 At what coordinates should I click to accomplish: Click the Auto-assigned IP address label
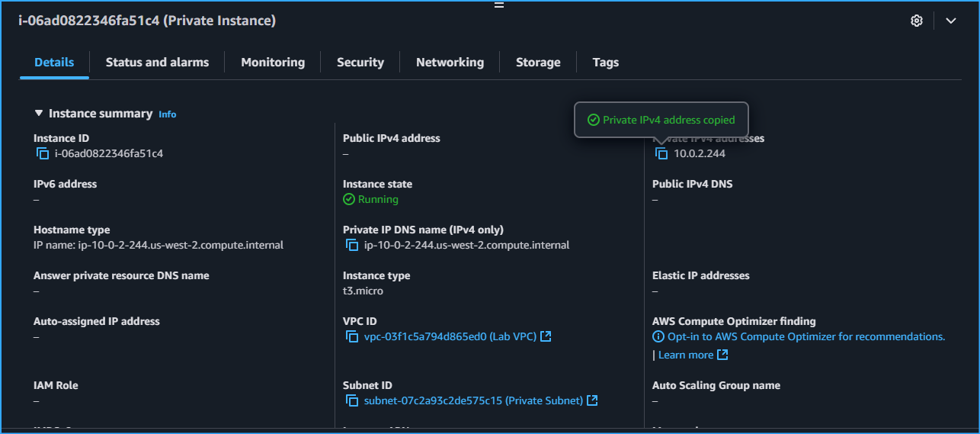point(97,321)
